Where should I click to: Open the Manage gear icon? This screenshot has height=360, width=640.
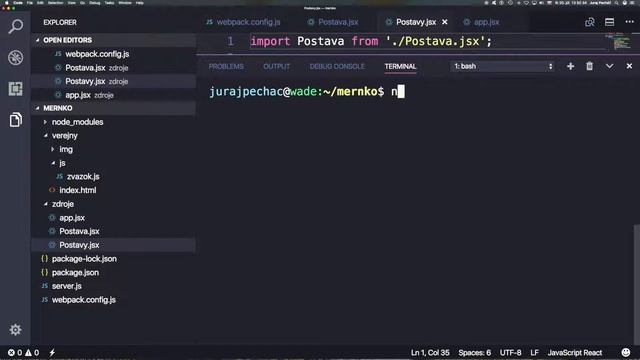click(x=16, y=329)
